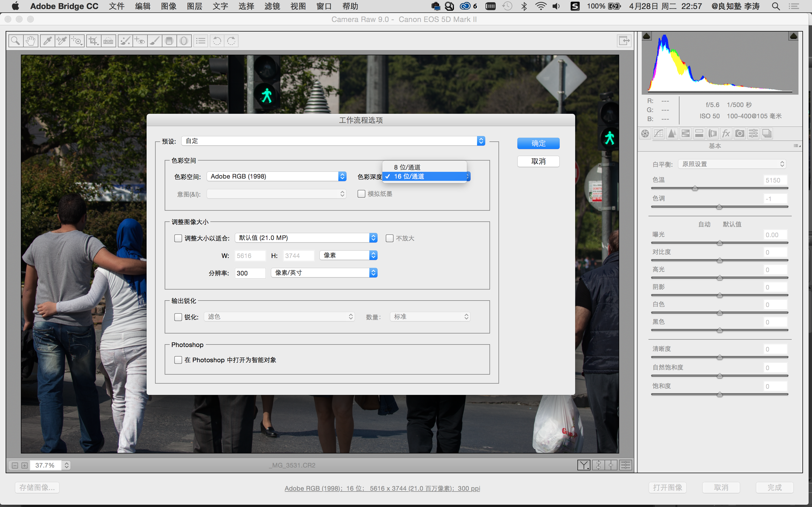The height and width of the screenshot is (507, 812).
Task: Open the 滤镜 menu in menu bar
Action: pyautogui.click(x=272, y=6)
